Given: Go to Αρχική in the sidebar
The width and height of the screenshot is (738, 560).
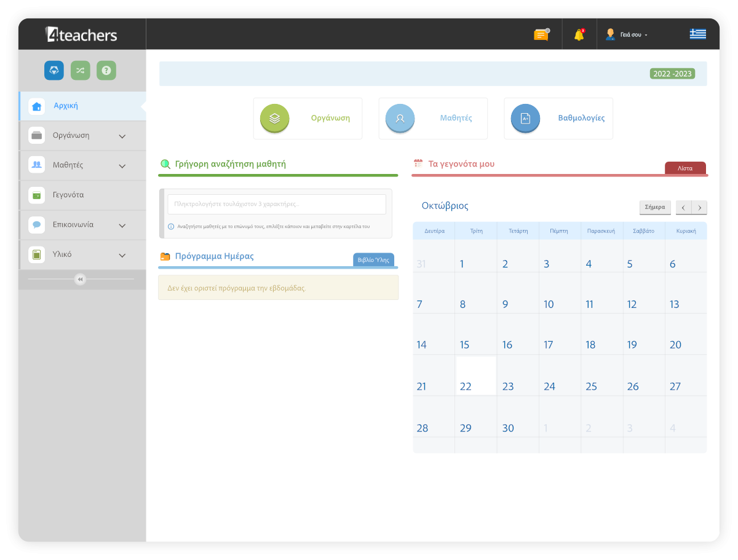Looking at the screenshot, I should tap(66, 106).
